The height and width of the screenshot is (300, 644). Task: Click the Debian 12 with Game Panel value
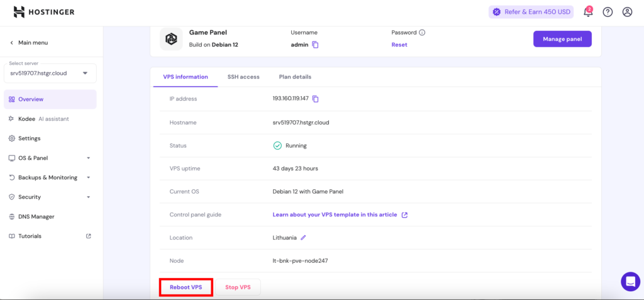pyautogui.click(x=308, y=191)
